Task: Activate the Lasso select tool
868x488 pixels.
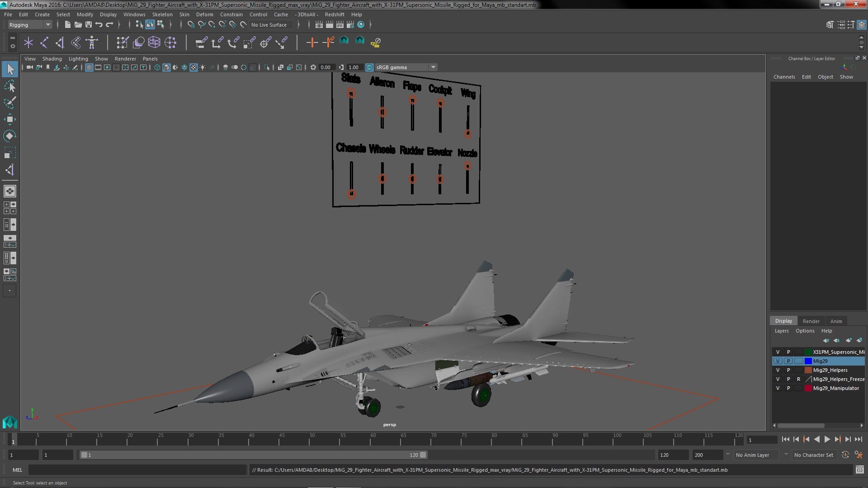Action: click(x=10, y=86)
